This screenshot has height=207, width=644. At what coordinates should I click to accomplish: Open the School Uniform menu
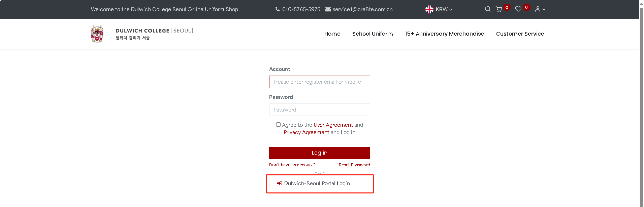(373, 34)
